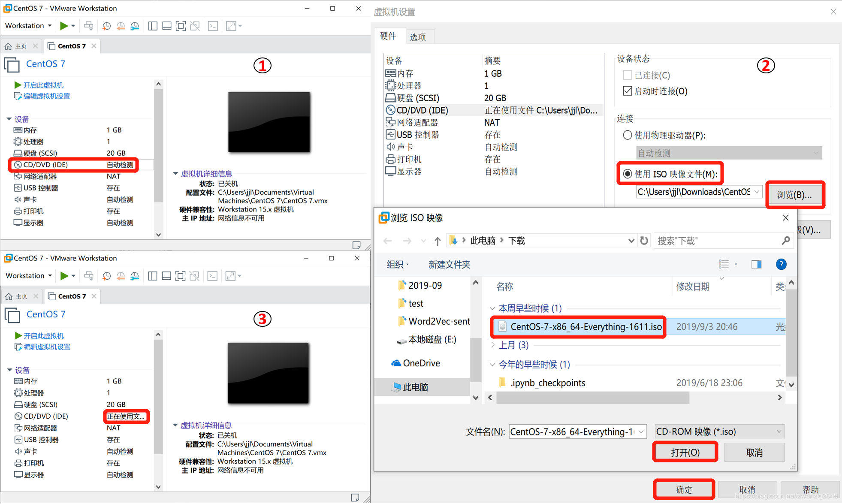Select the 使用物理驱动器(P) radio button

tap(628, 135)
